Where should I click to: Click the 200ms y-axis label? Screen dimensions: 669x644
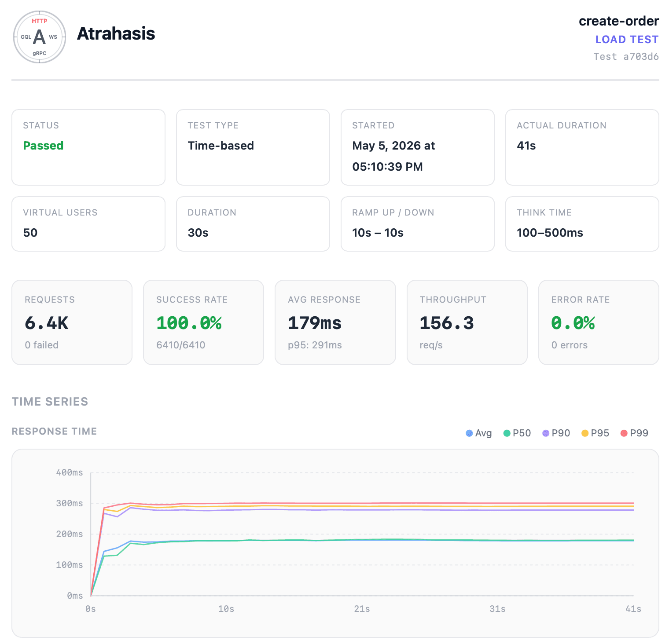pos(70,534)
